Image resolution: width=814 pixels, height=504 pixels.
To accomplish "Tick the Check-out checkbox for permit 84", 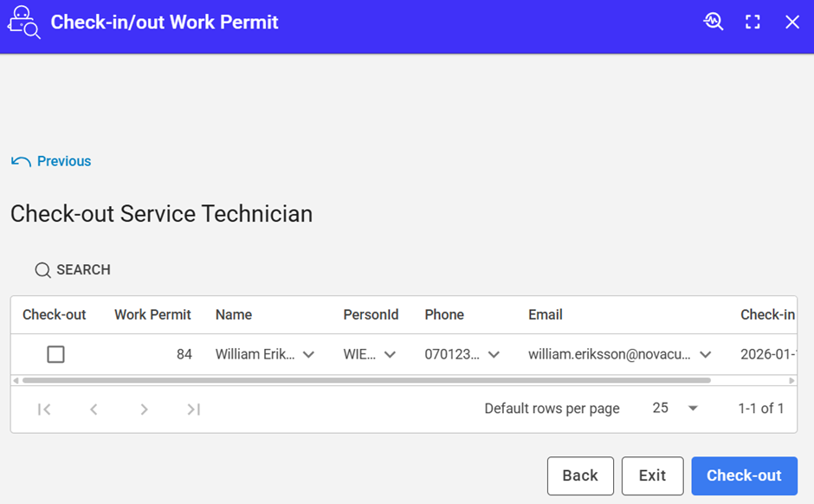I will click(x=55, y=354).
